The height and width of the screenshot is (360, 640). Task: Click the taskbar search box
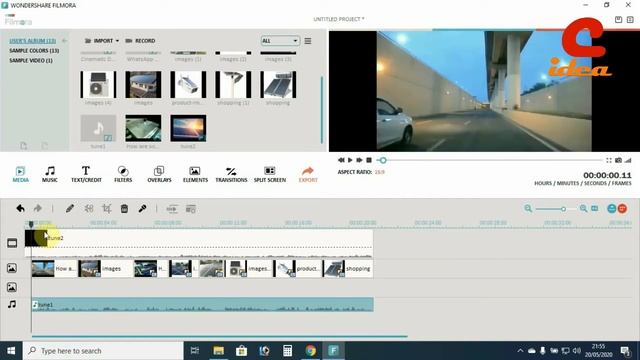point(103,351)
